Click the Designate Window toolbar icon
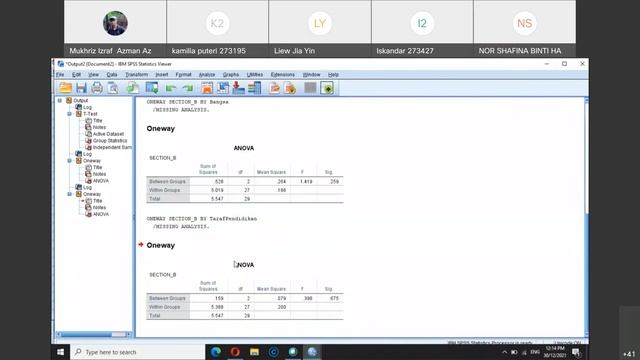The image size is (640, 360). click(327, 88)
